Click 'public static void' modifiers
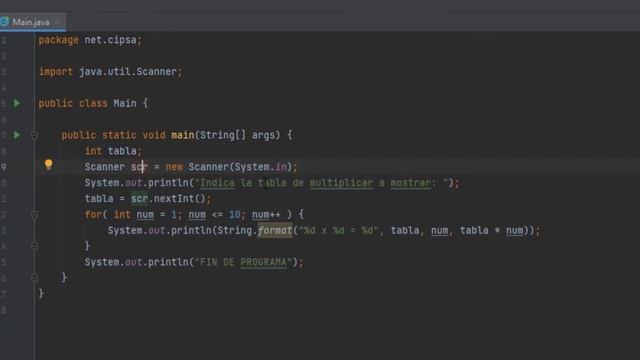 coord(113,135)
